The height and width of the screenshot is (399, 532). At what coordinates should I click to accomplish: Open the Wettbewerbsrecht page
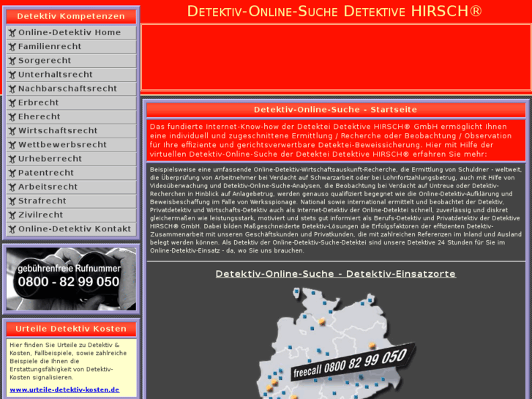point(71,145)
